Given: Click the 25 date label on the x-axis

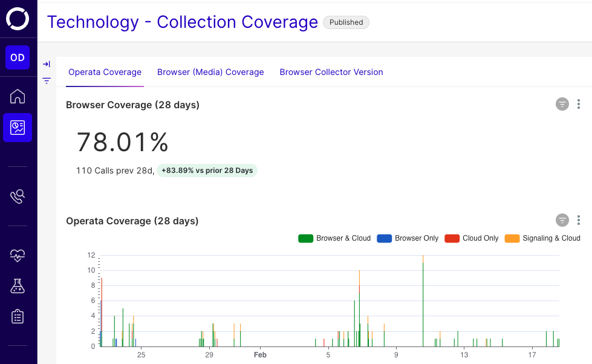Looking at the screenshot, I should [141, 355].
